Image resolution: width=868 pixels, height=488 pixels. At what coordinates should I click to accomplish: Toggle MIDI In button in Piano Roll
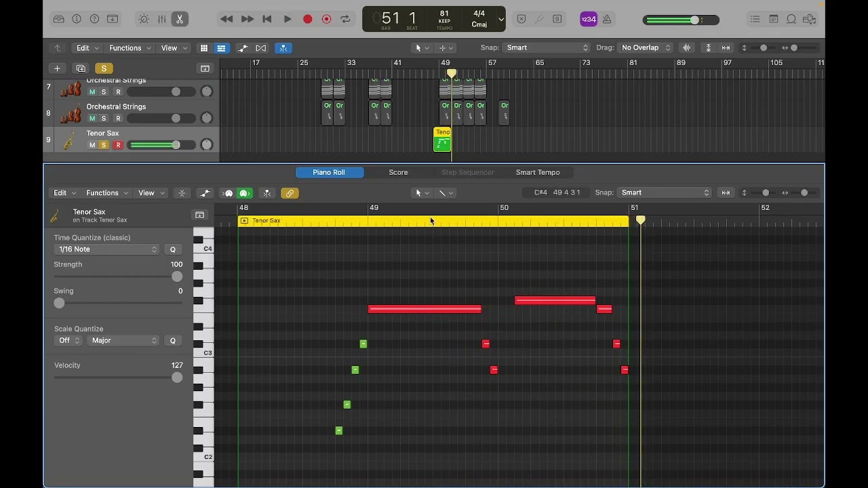[x=229, y=193]
